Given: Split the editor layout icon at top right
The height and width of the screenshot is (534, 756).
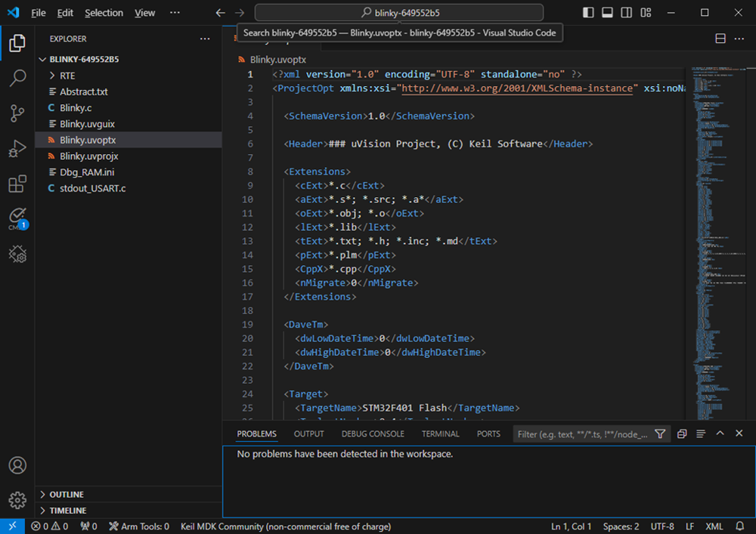Looking at the screenshot, I should point(720,39).
